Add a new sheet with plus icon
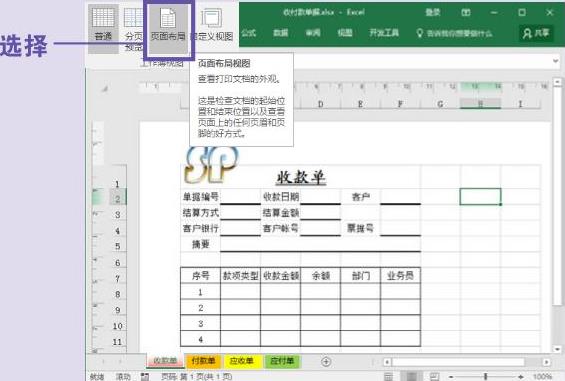565x381 pixels. [326, 362]
